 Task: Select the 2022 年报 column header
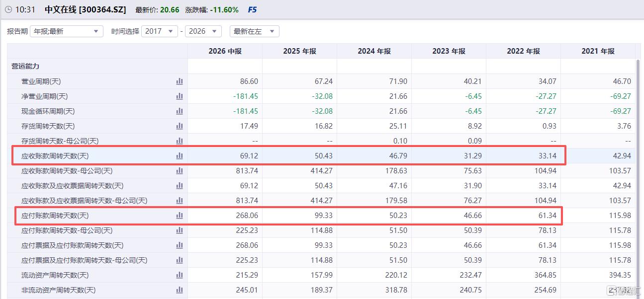[523, 51]
